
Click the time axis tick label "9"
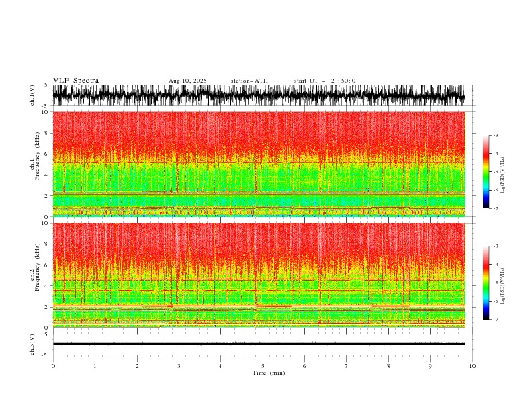pyautogui.click(x=430, y=366)
